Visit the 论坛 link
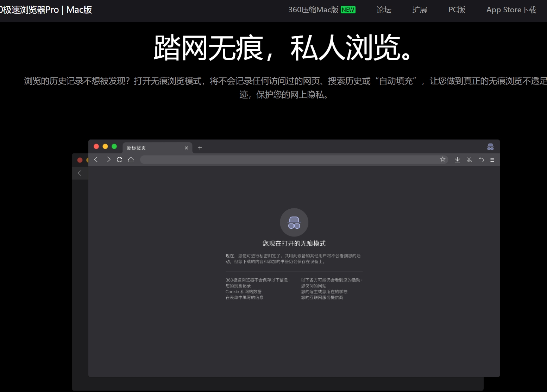 click(384, 10)
